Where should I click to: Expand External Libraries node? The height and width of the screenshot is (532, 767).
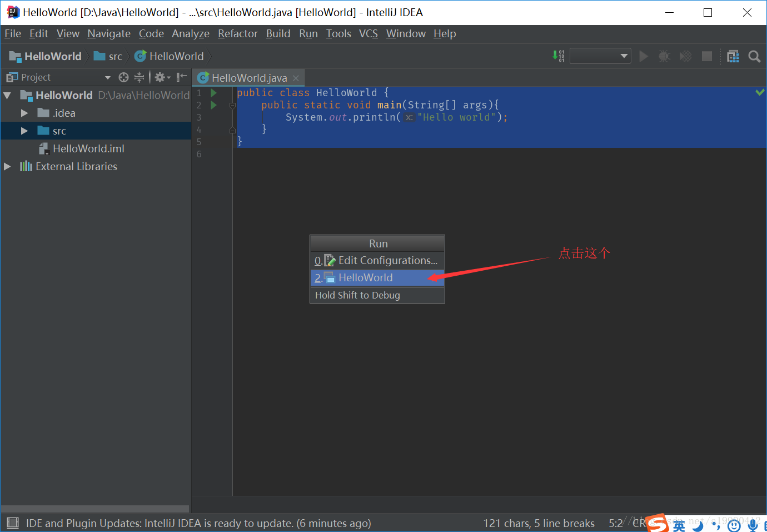point(7,167)
